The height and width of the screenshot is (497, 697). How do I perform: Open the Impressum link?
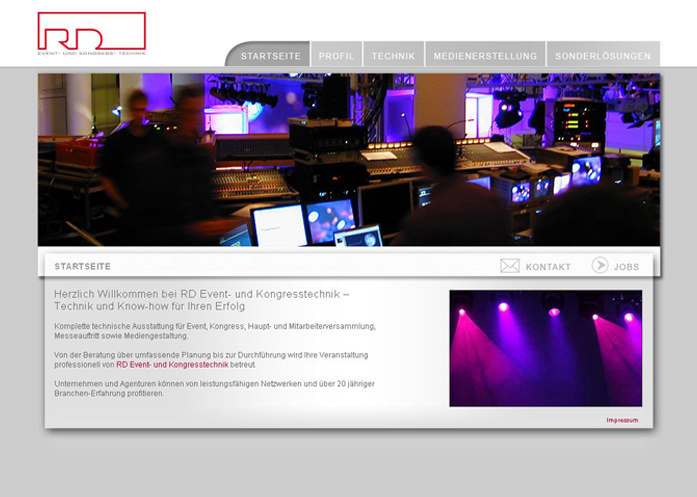[622, 420]
